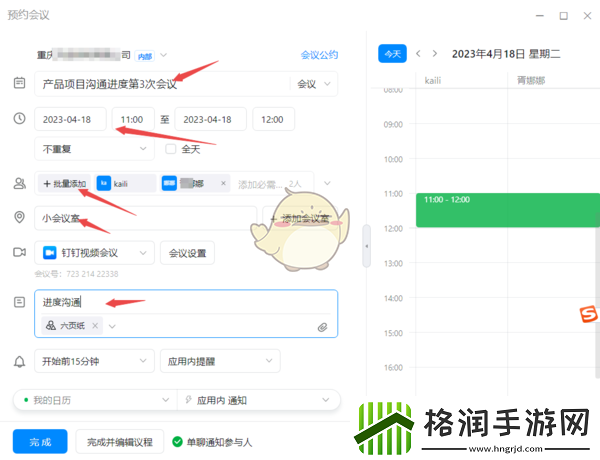The image size is (600, 460).
Task: Click the clock icon next to dates
Action: coord(20,118)
